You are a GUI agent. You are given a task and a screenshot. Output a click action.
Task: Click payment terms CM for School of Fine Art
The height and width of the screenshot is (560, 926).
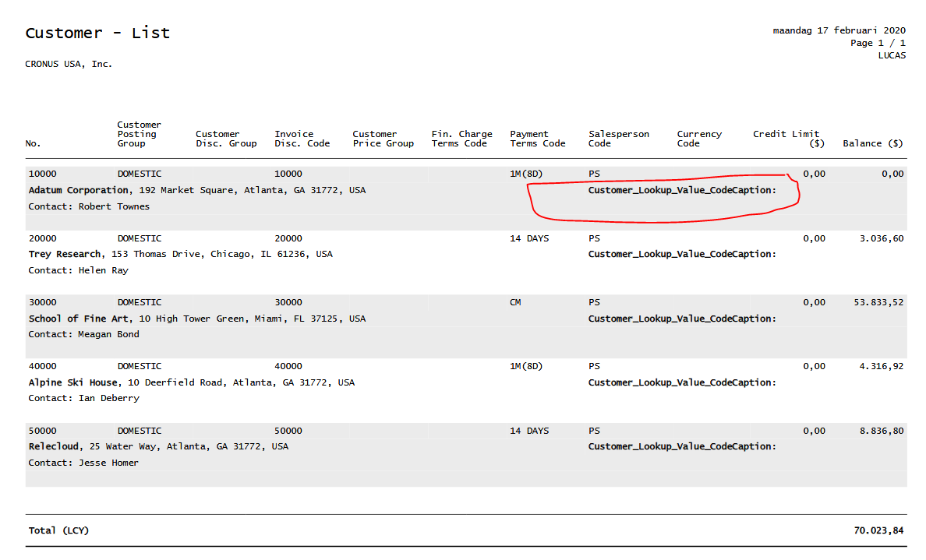pyautogui.click(x=515, y=302)
